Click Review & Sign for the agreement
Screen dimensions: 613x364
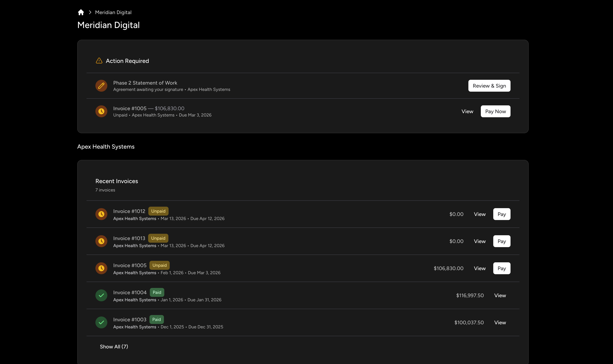tap(489, 86)
